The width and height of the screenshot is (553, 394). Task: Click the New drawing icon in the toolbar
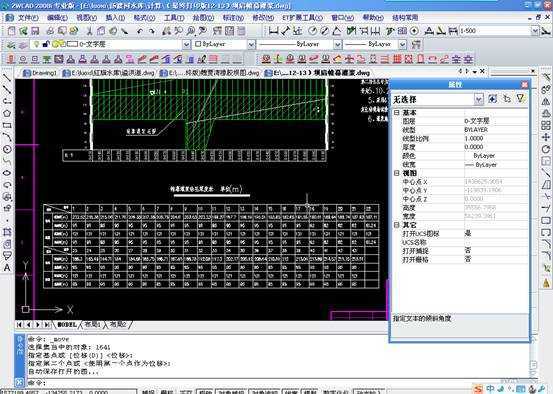click(x=11, y=31)
